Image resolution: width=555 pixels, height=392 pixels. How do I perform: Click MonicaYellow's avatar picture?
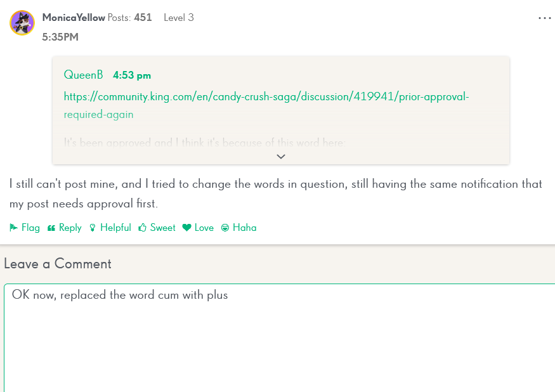click(x=22, y=23)
